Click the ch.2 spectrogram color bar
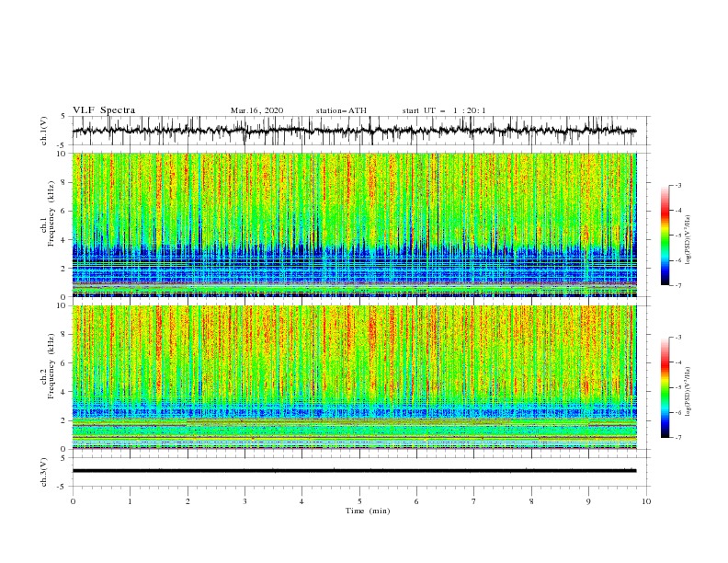This screenshot has width=728, height=563. 665,387
